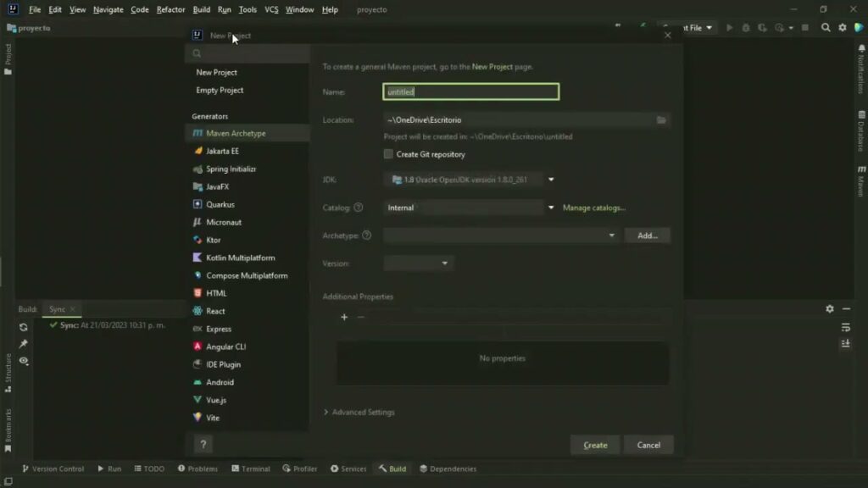Open the Refactor menu
Screen dimensions: 868x488
pos(170,9)
